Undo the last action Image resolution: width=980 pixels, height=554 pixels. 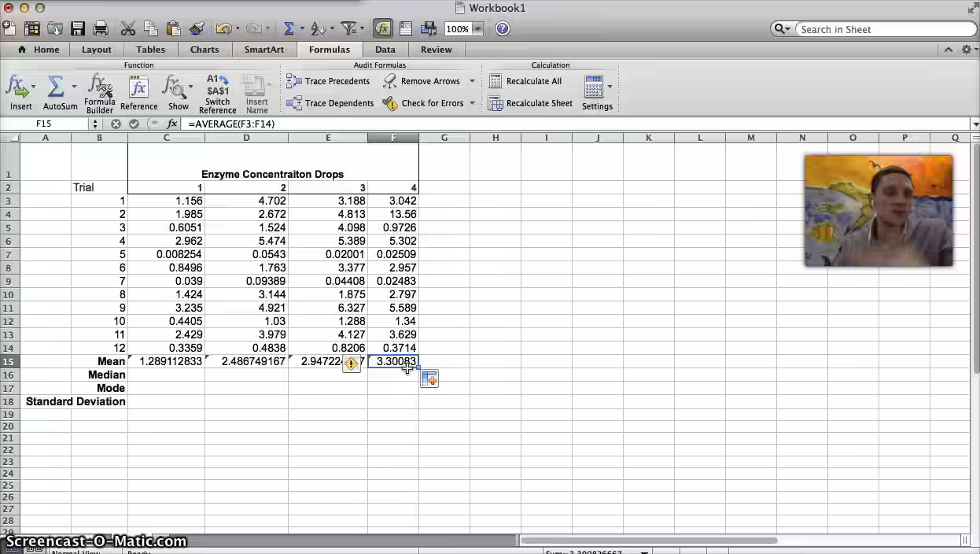coord(223,29)
